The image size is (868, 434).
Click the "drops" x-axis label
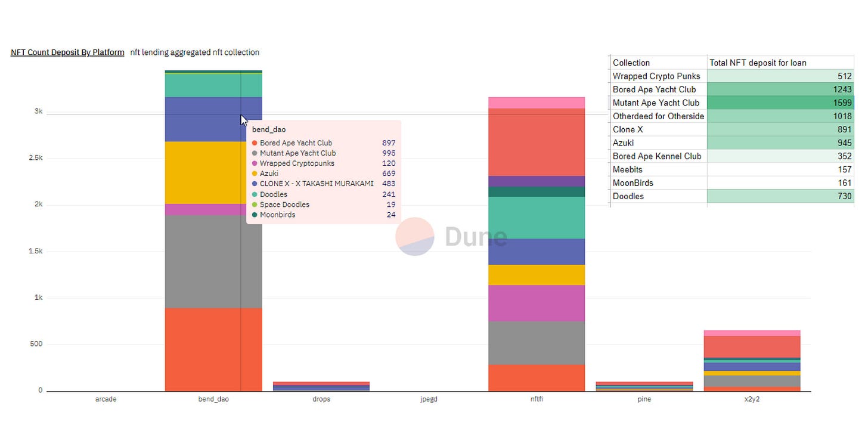321,399
